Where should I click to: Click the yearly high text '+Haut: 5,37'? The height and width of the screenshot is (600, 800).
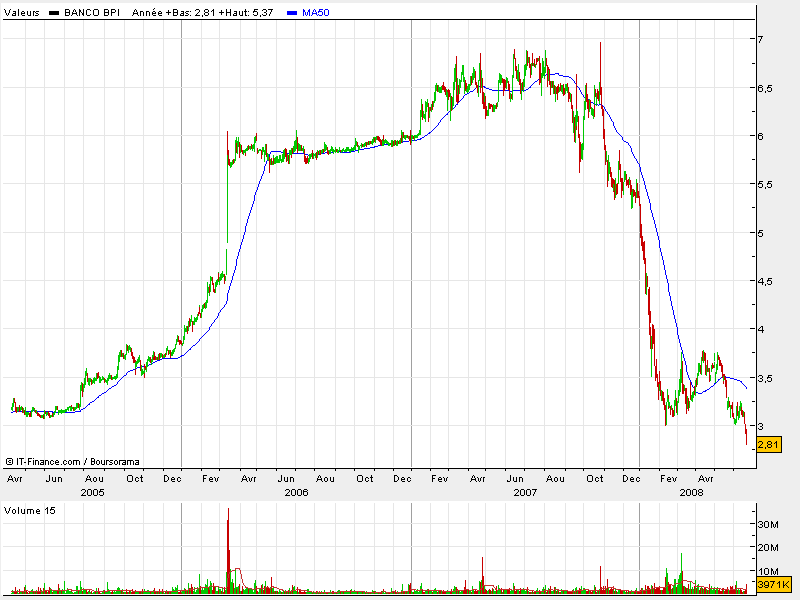(x=246, y=13)
